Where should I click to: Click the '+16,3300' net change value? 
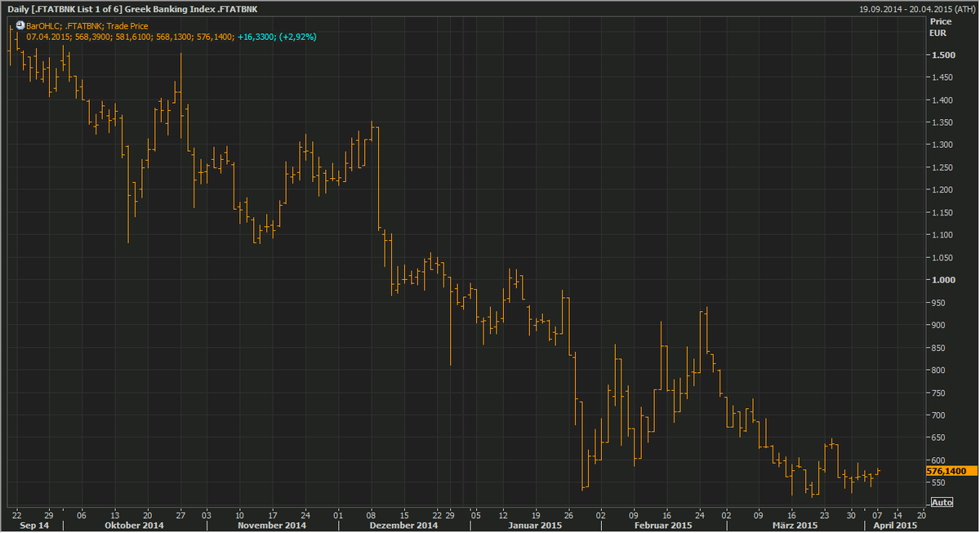pos(256,37)
